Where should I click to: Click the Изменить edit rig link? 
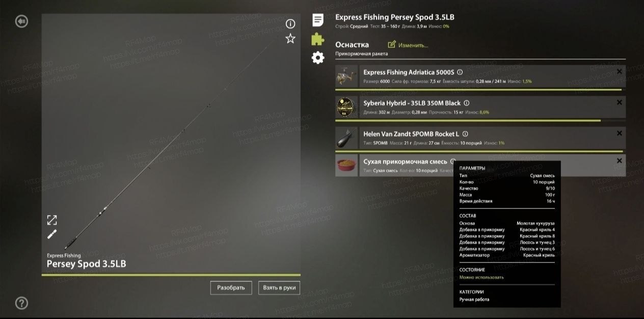(408, 45)
